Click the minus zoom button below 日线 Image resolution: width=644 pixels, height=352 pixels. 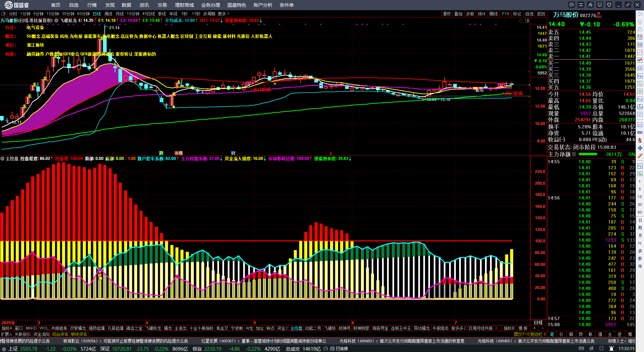[x=543, y=328]
